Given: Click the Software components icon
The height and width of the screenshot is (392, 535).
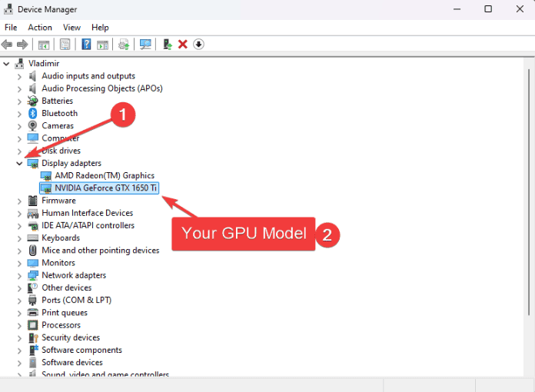Looking at the screenshot, I should [x=34, y=350].
